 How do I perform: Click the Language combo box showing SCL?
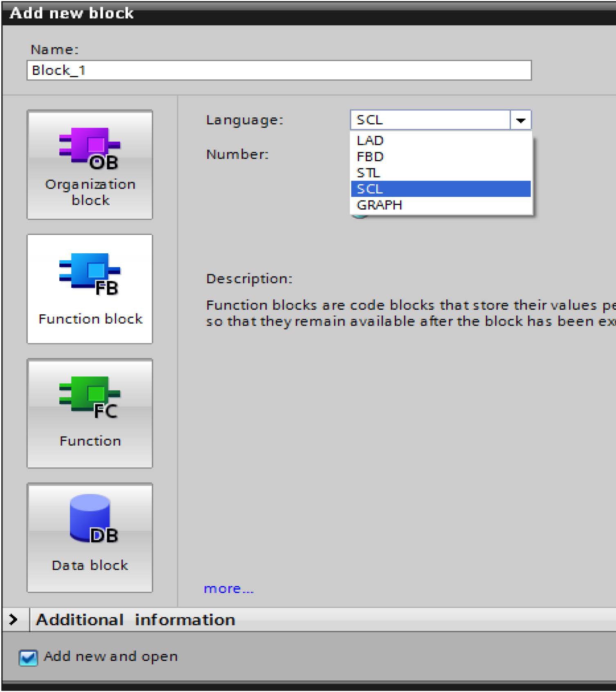[x=429, y=120]
